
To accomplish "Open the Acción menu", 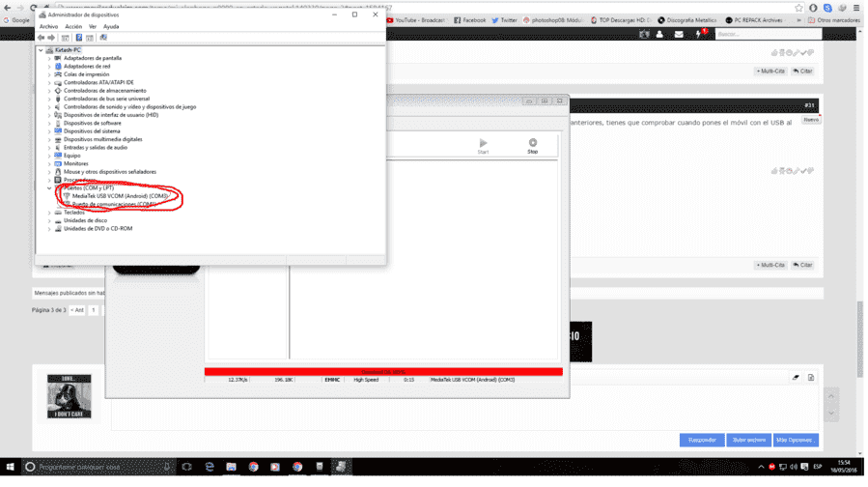I will point(73,27).
